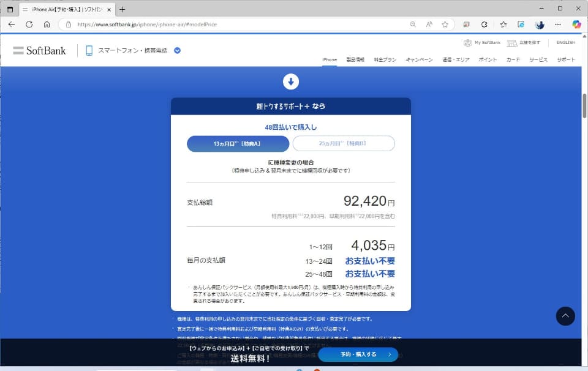The height and width of the screenshot is (371, 588).
Task: Click 48回払いで購入し heading text
Action: pyautogui.click(x=290, y=127)
